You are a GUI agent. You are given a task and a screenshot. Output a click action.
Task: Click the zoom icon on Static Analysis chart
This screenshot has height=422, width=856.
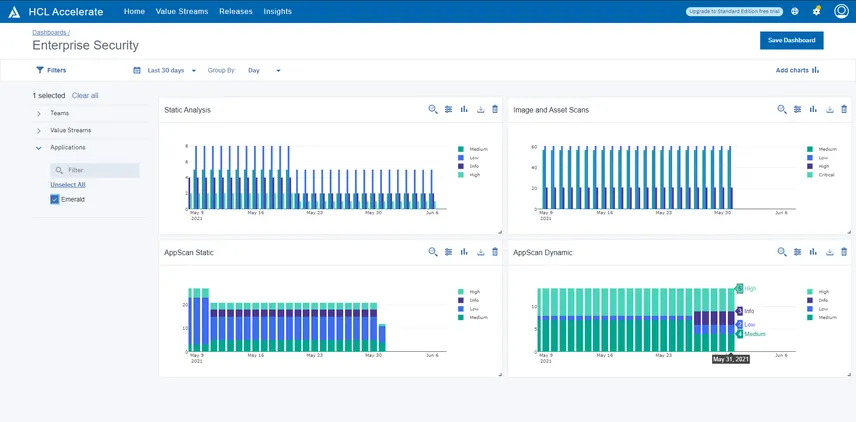click(x=433, y=110)
